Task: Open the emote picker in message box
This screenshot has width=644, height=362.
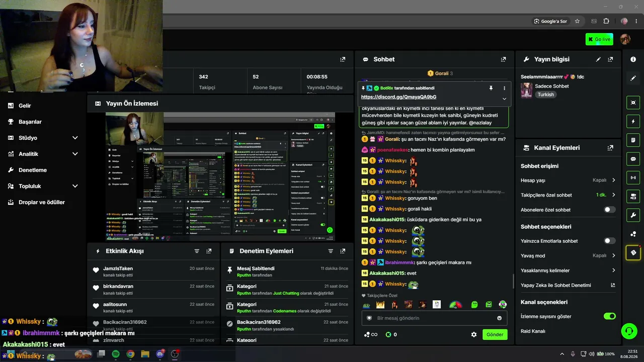Action: click(x=499, y=318)
